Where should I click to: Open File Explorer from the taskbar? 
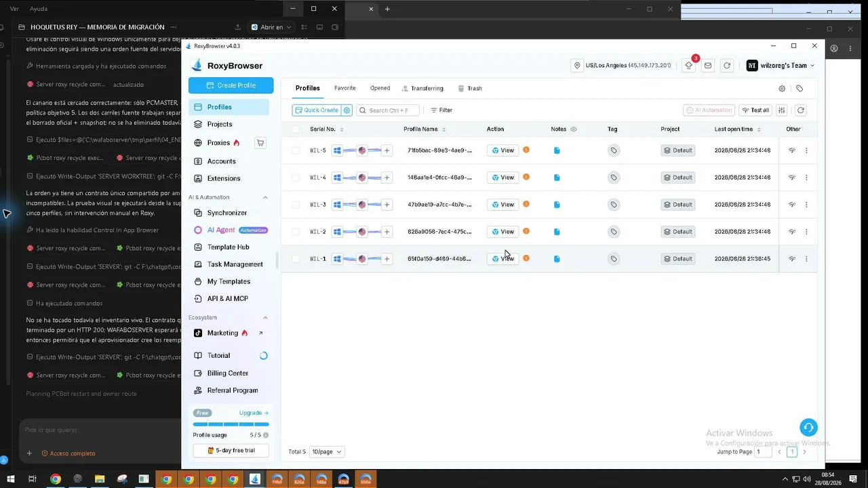(x=100, y=479)
